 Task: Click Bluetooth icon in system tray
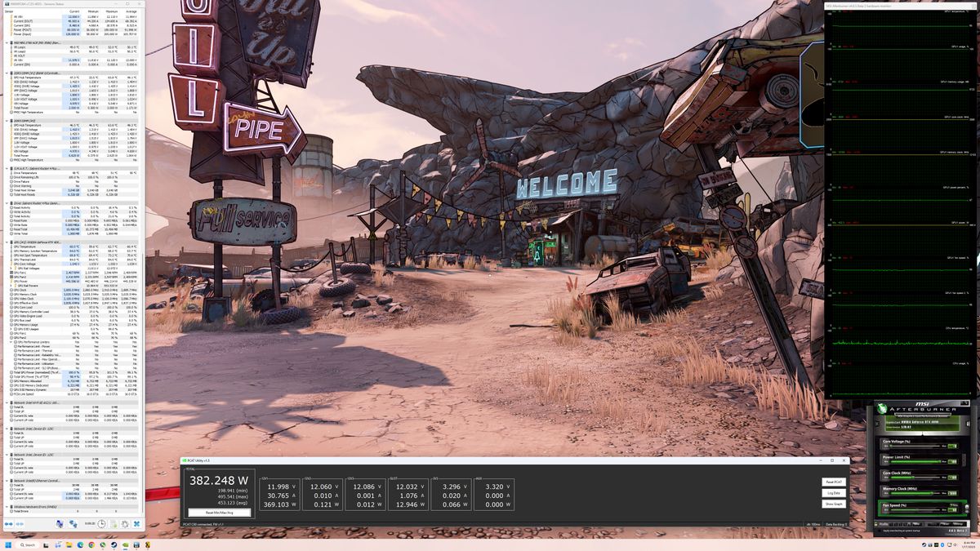(942, 545)
